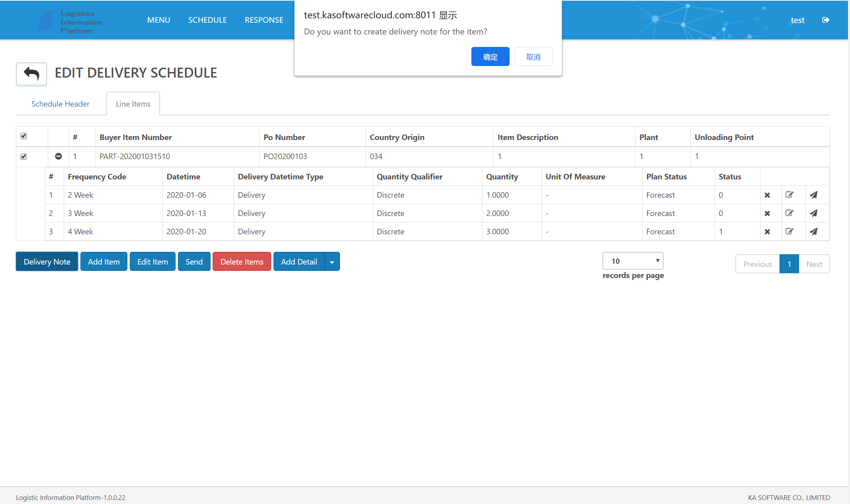Click the logout icon next to test

(826, 20)
